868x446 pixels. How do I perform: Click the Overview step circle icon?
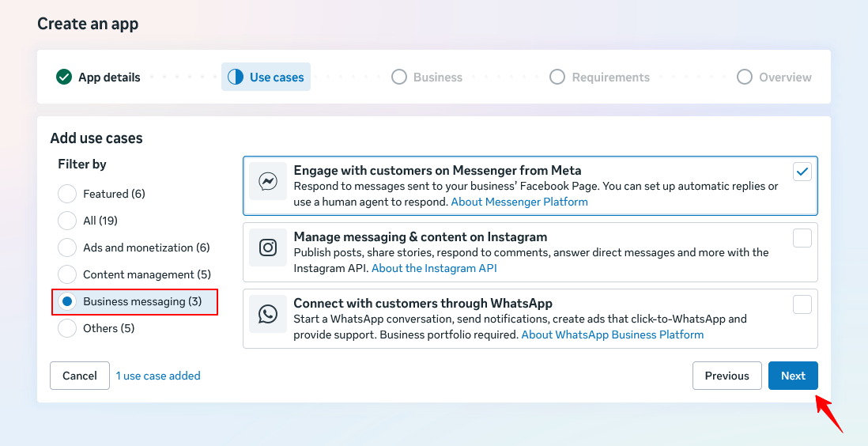[745, 77]
